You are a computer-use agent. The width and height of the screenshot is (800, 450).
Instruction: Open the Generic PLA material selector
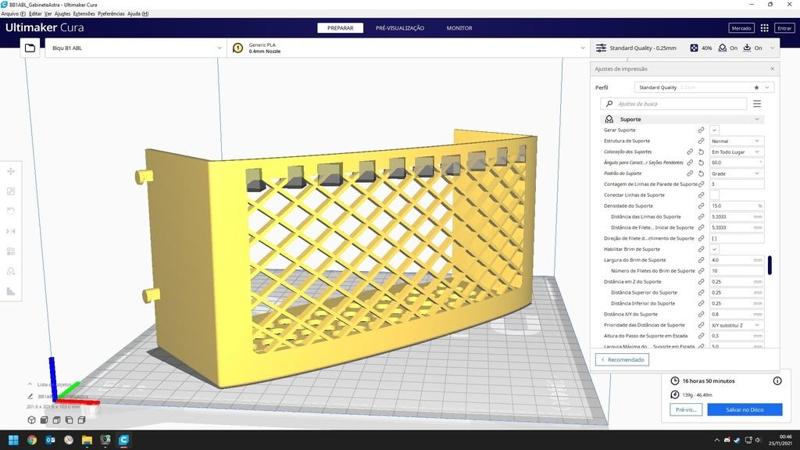408,48
